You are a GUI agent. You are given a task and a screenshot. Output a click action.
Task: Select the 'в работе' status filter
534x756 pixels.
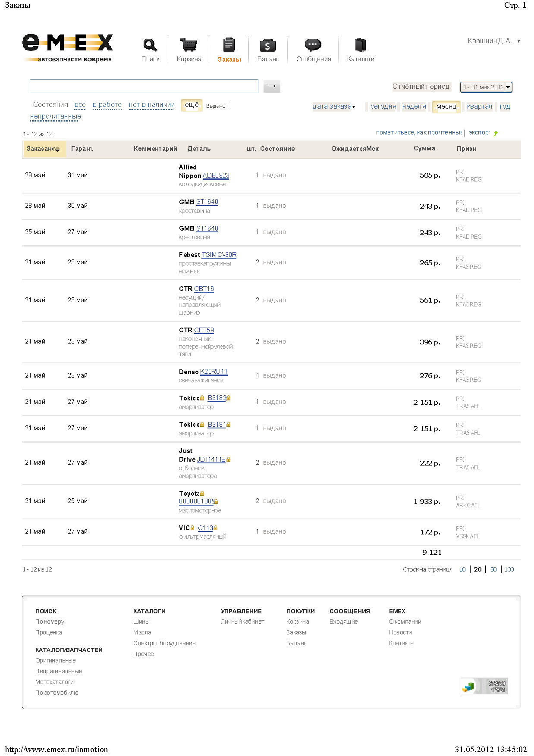107,105
